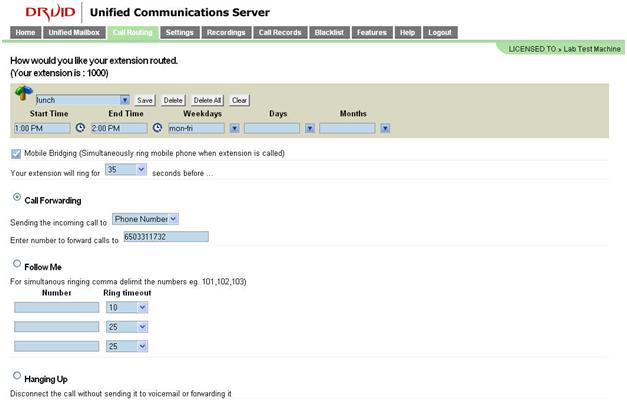Viewport: 627px width, 406px height.
Task: Select the Follow Me radio option
Action: click(x=17, y=265)
